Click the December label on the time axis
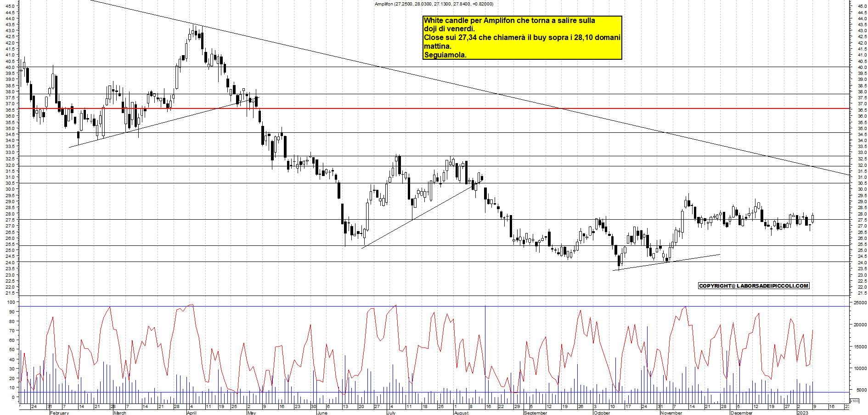 point(741,413)
